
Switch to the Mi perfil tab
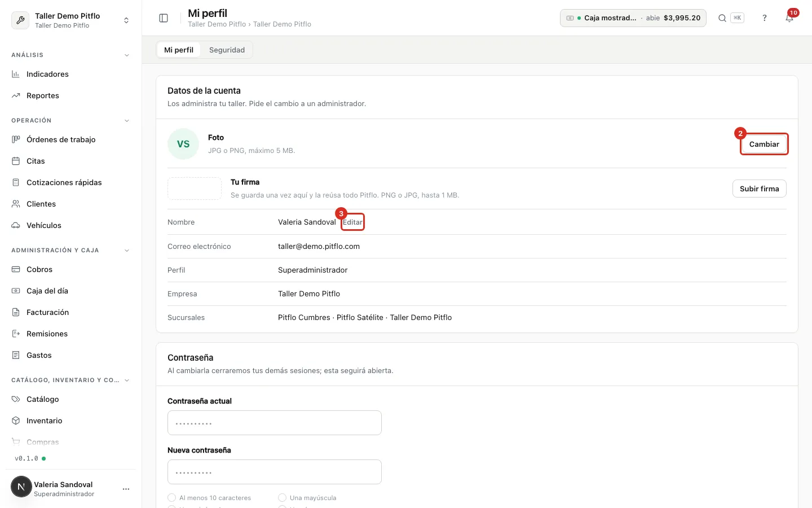pyautogui.click(x=179, y=50)
